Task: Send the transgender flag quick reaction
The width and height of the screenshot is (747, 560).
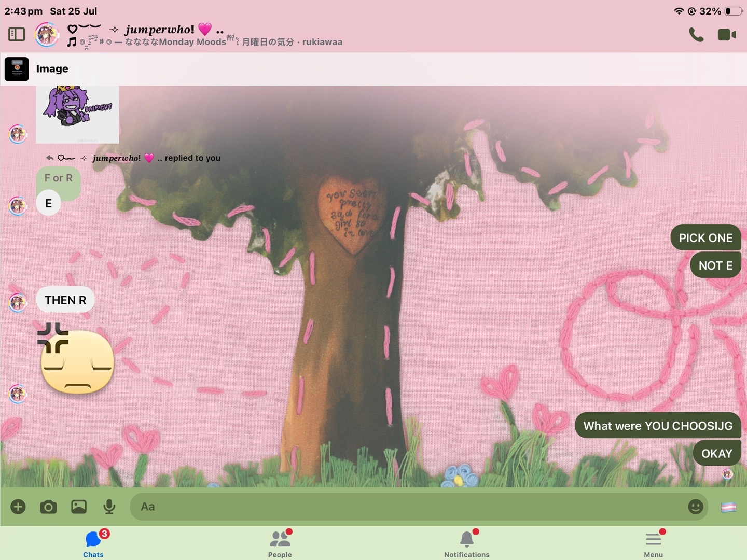Action: (728, 507)
